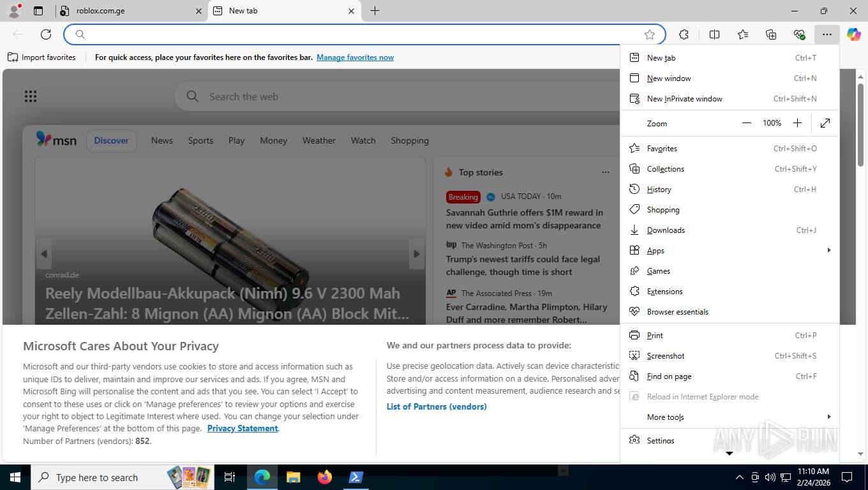Open Extensions from the menu
The image size is (868, 490).
click(x=730, y=292)
